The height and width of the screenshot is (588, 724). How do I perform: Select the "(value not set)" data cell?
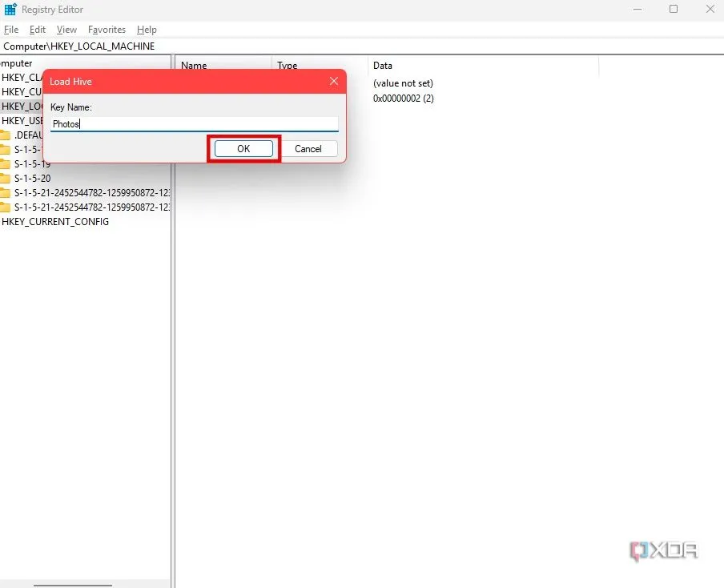tap(403, 83)
